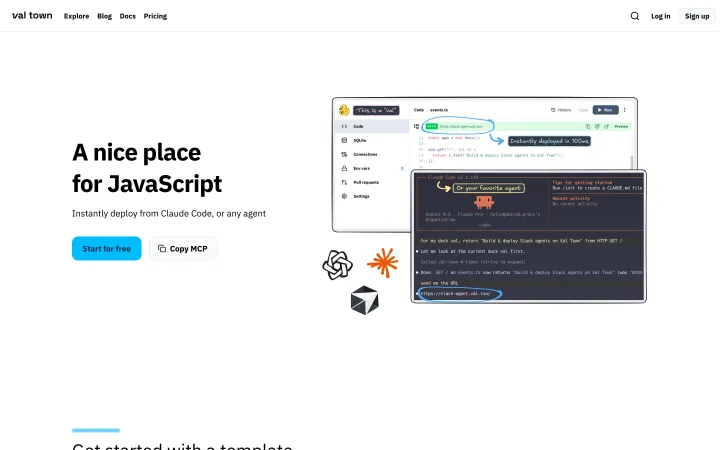
Task: Select the Code item in the illustration sidebar
Action: coord(372,126)
